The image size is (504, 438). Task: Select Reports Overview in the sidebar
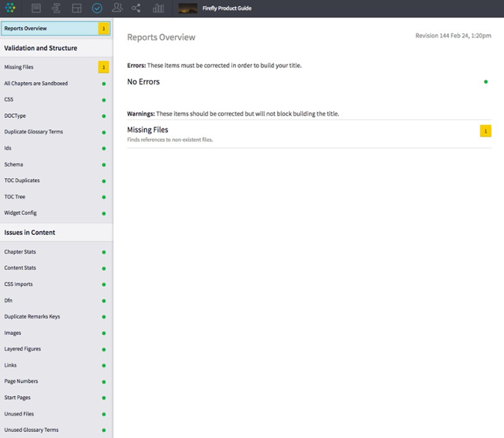[26, 28]
